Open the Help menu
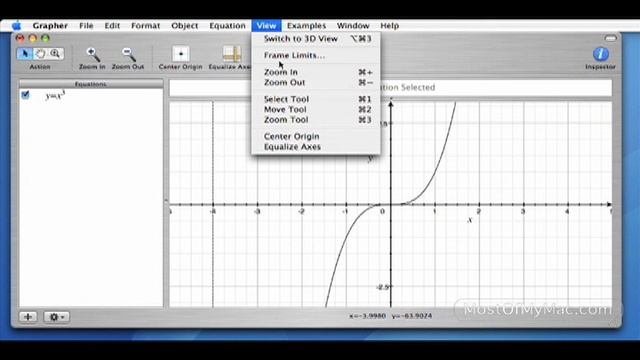This screenshot has height=360, width=640. point(390,26)
